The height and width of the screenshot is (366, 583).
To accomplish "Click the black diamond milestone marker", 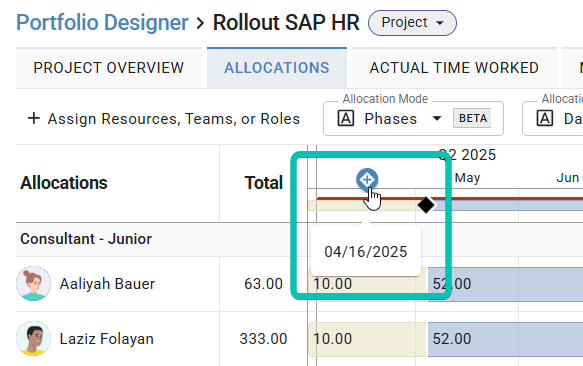I will pos(426,205).
